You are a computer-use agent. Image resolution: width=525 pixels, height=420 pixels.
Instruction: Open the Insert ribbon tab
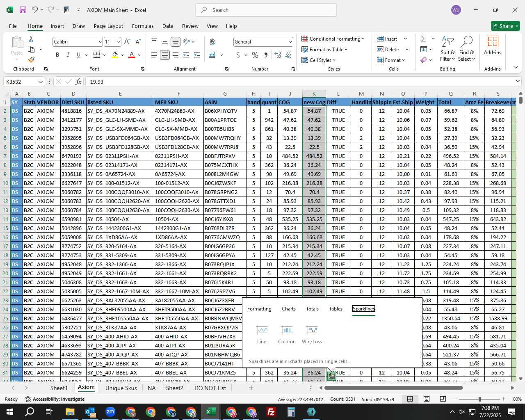tap(57, 26)
